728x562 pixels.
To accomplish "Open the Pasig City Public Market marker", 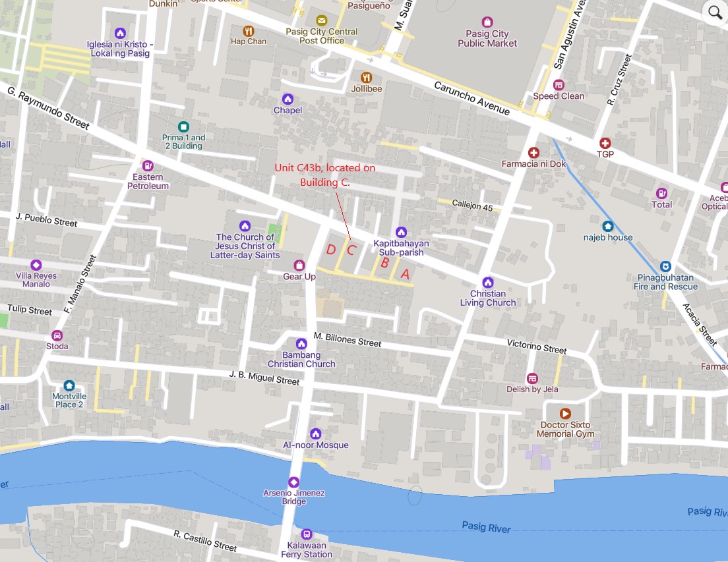I will 487,22.
